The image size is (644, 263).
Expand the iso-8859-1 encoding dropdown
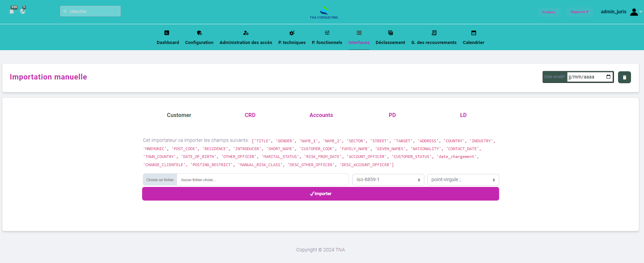(x=388, y=180)
